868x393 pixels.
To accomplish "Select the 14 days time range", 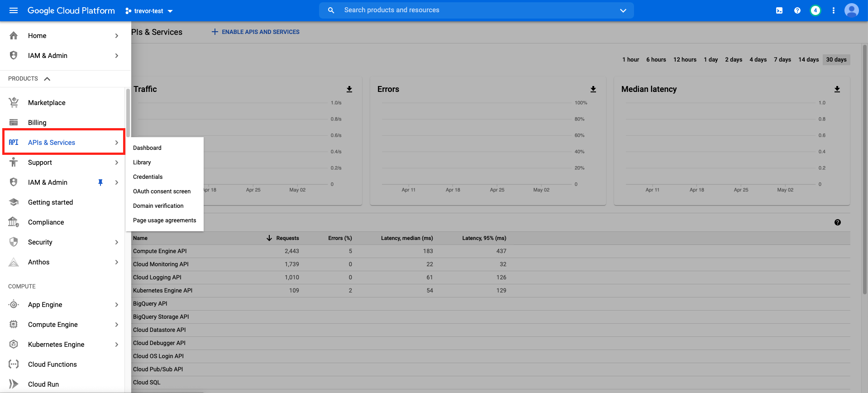I will [x=809, y=60].
